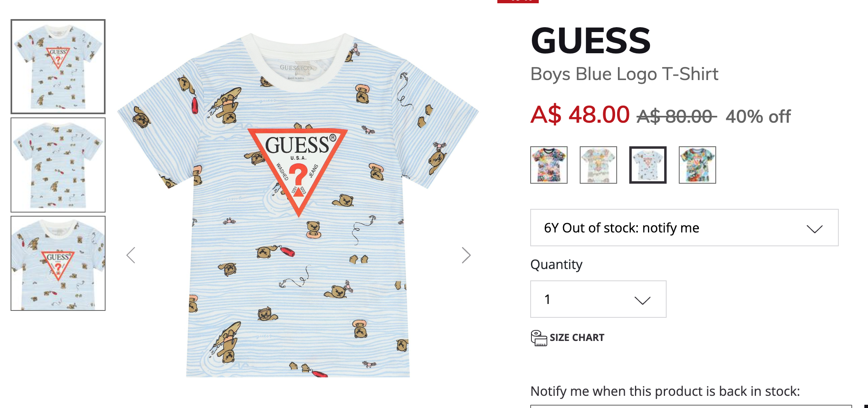This screenshot has height=408, width=868.
Task: Choose the multicolor shirt variant with black collar
Action: coord(549,165)
